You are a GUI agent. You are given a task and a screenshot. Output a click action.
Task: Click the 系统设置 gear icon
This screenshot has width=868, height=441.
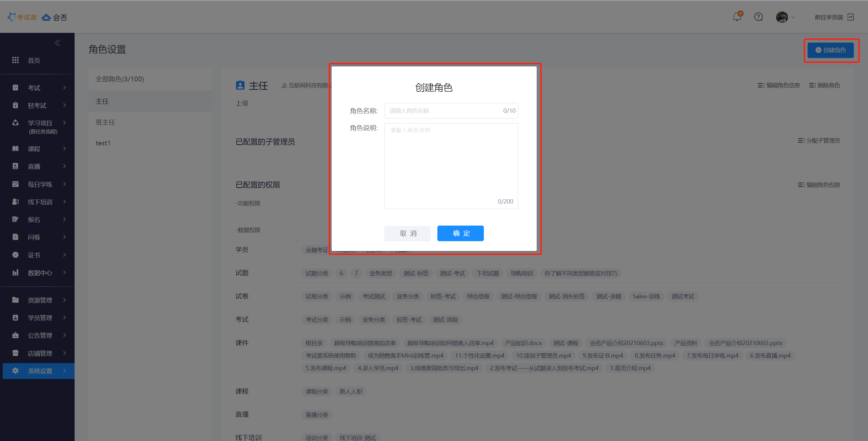pos(15,371)
